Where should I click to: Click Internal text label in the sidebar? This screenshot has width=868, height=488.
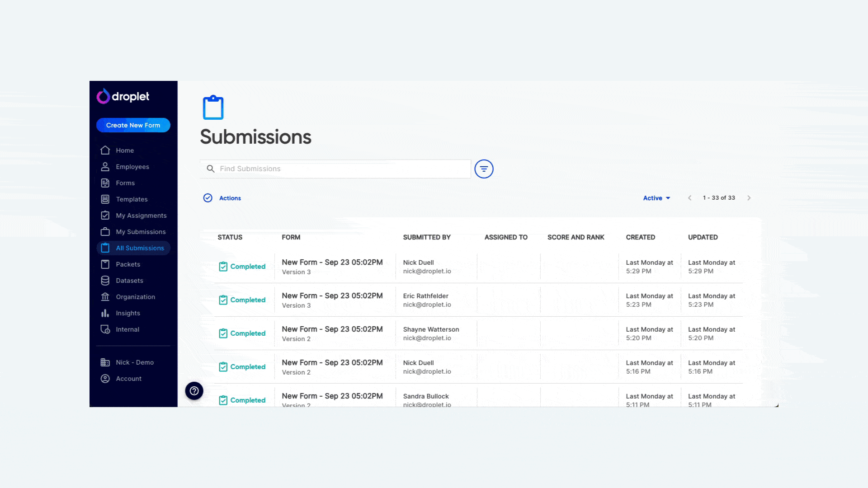pos(127,329)
